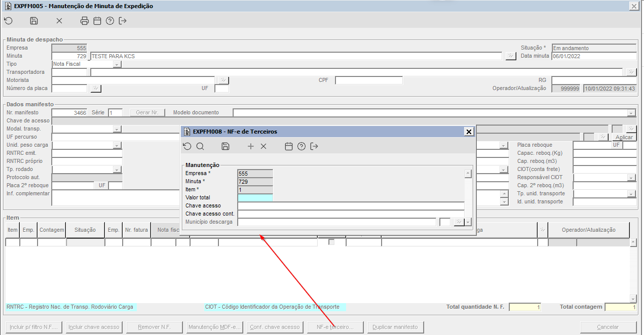This screenshot has width=644, height=335.
Task: Click the Aplicar button
Action: tap(624, 137)
